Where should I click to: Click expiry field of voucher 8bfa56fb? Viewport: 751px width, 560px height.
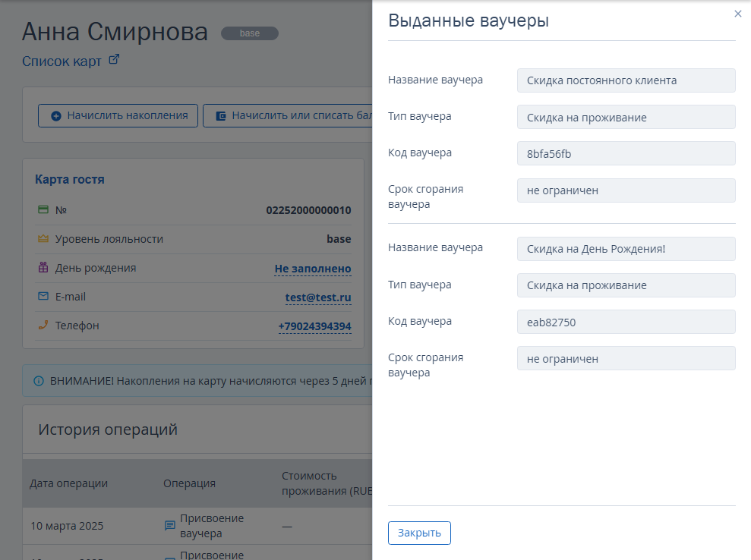(x=626, y=190)
